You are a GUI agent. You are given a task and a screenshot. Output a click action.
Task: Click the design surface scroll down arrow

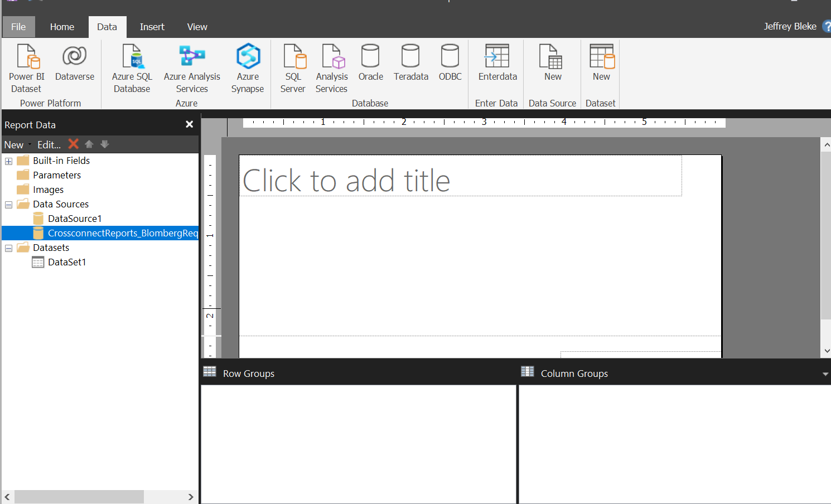point(827,351)
